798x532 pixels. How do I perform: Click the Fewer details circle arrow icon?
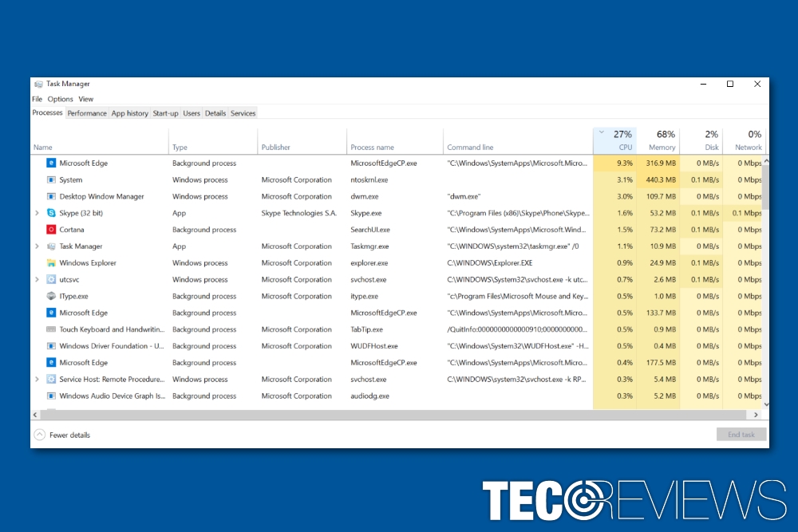click(39, 435)
